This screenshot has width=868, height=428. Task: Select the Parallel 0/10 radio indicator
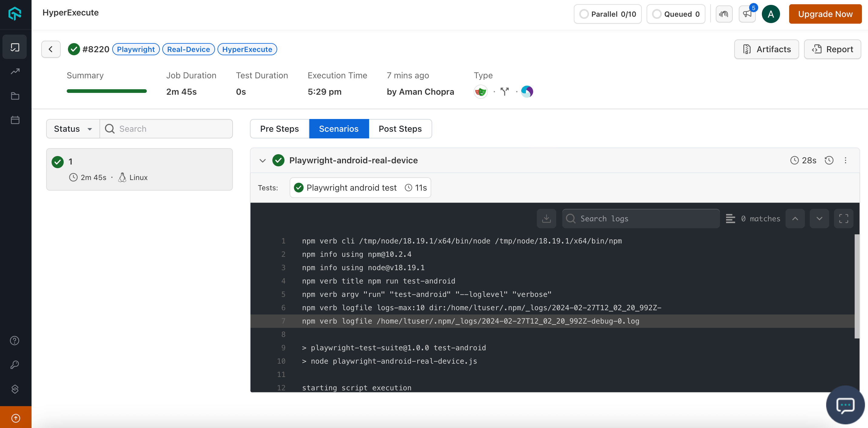(584, 14)
